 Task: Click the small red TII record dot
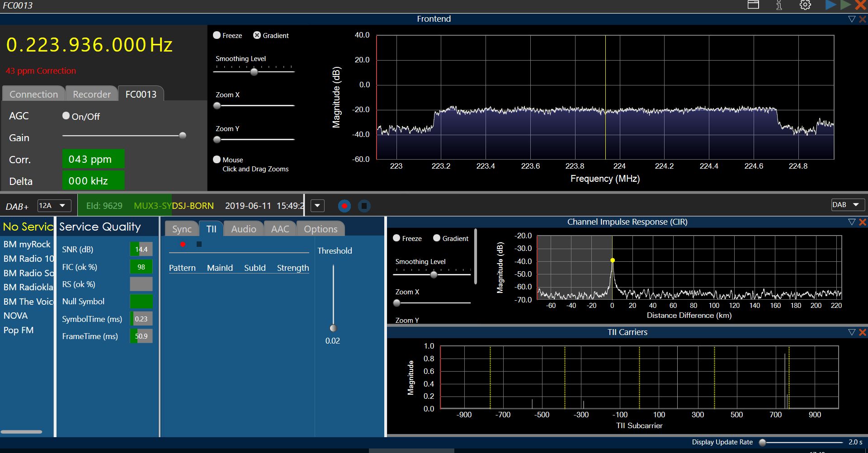[183, 245]
